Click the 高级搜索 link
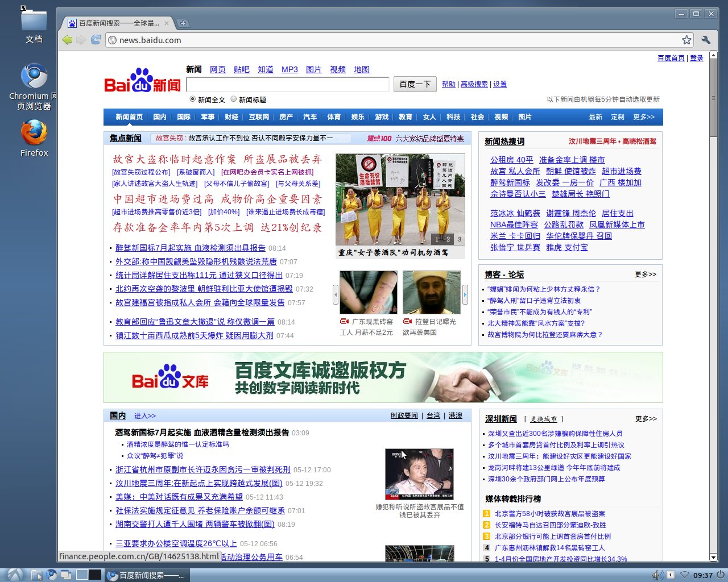 click(474, 84)
